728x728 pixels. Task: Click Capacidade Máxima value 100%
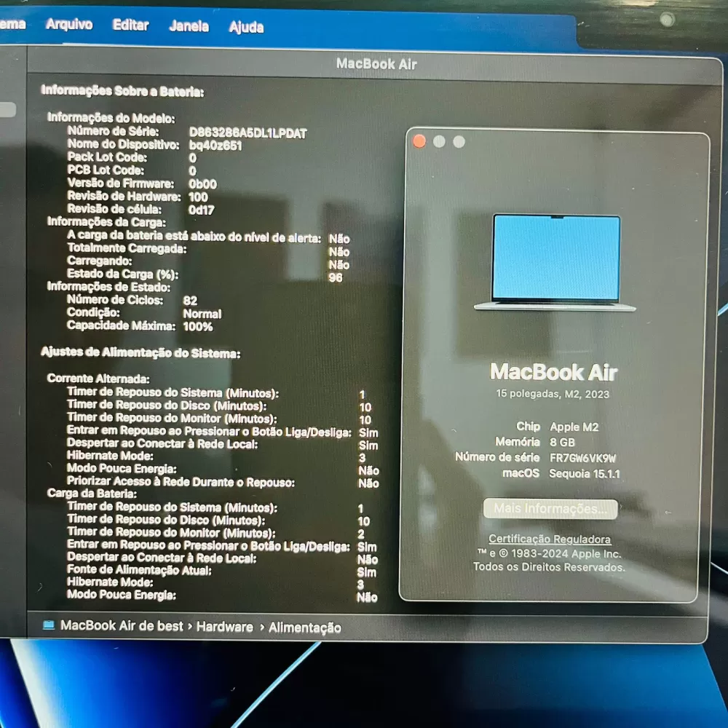click(198, 327)
